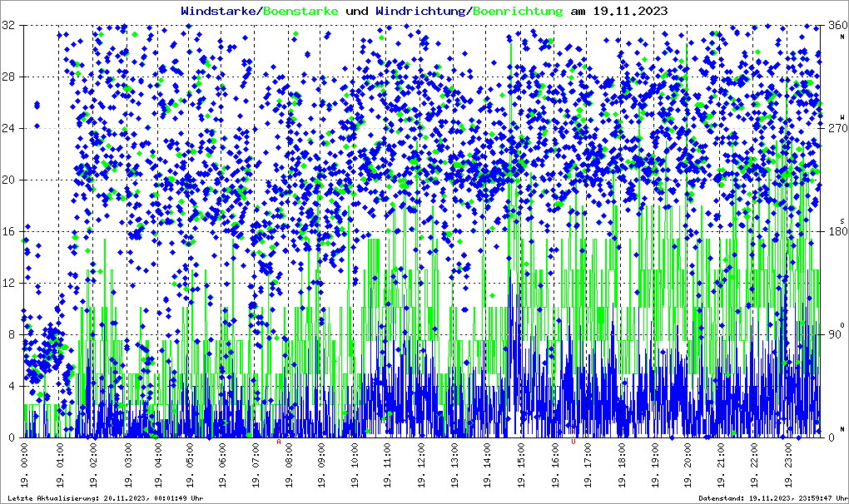Click time axis label '19. 19:00'
Screen dimensions: 849x504
click(x=656, y=465)
